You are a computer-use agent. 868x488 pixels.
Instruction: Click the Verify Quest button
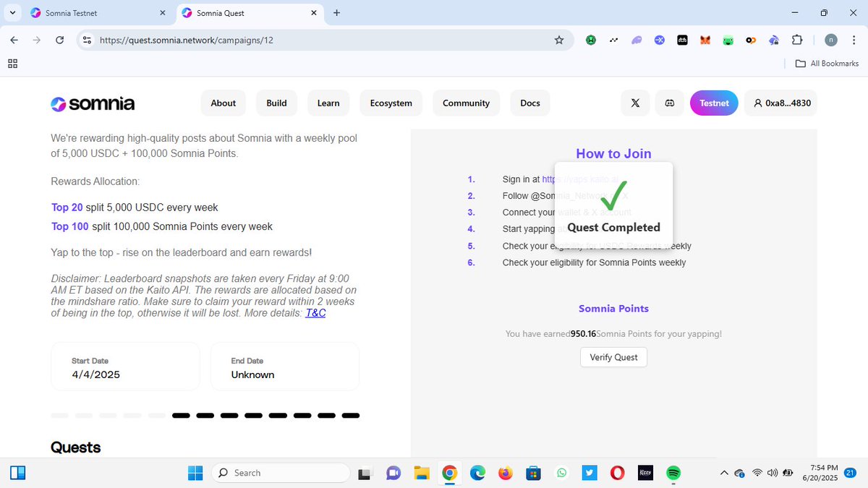pyautogui.click(x=613, y=357)
